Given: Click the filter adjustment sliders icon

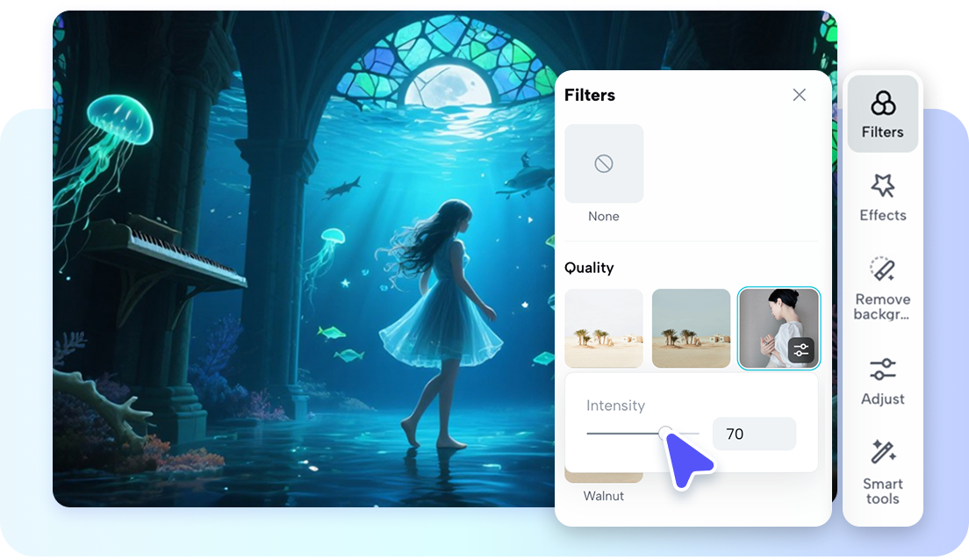Looking at the screenshot, I should (801, 350).
